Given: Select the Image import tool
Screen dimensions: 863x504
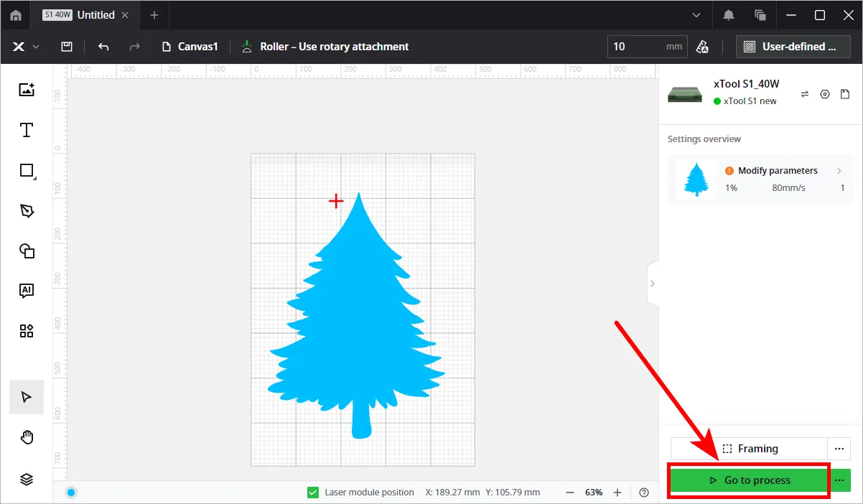Looking at the screenshot, I should 27,90.
